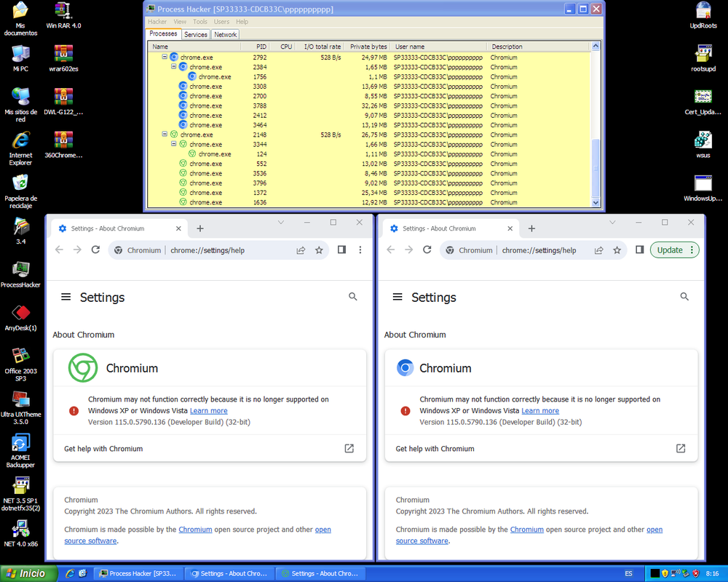Select the UpdRoots desktop icon
Screen dimensions: 728x582
click(x=703, y=16)
